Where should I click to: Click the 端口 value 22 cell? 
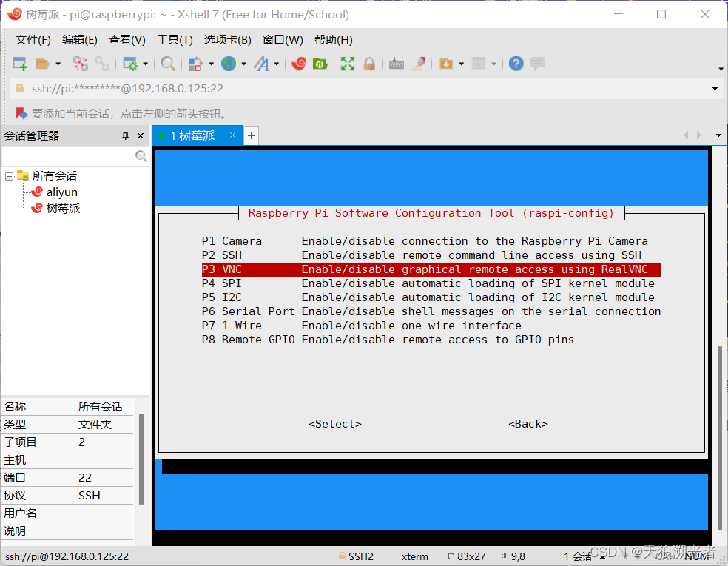(104, 478)
